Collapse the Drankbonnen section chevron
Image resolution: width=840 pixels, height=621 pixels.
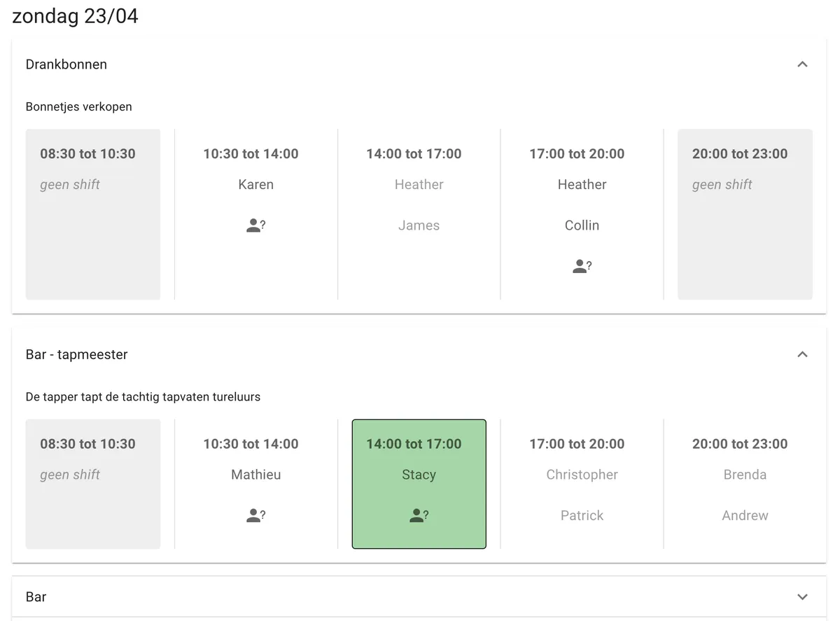point(802,64)
